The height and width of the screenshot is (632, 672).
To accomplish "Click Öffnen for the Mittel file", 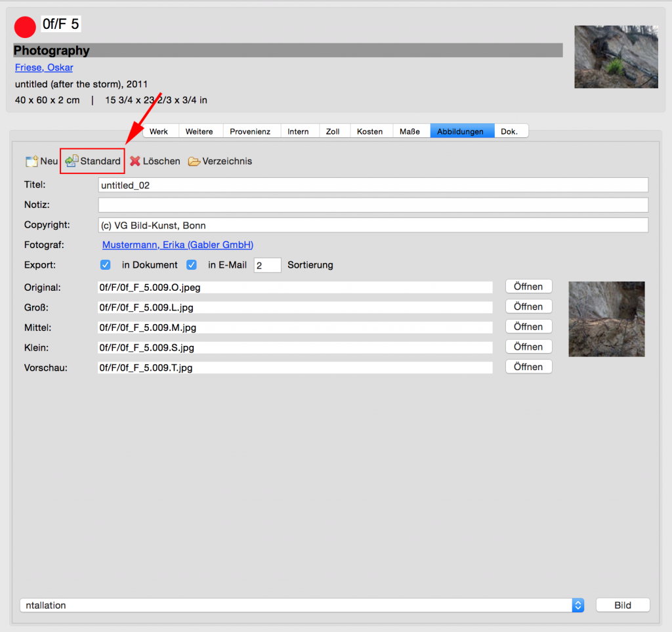I will (x=528, y=327).
